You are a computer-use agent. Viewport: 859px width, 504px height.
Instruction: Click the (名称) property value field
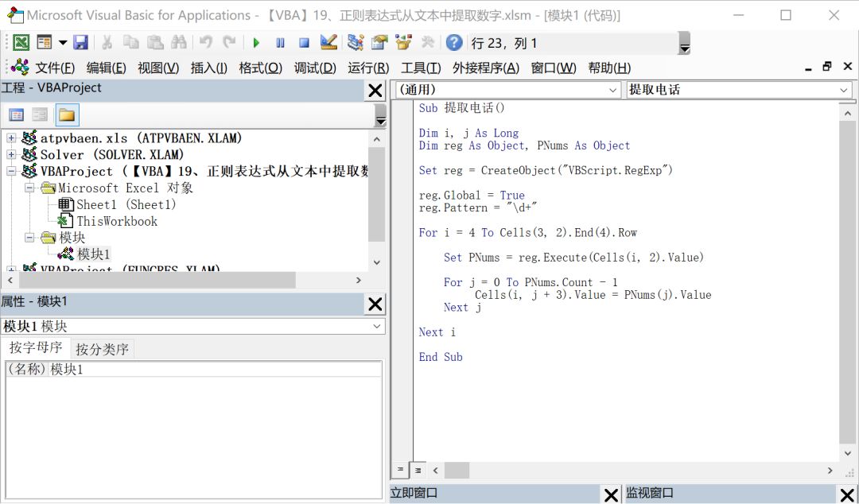[216, 369]
